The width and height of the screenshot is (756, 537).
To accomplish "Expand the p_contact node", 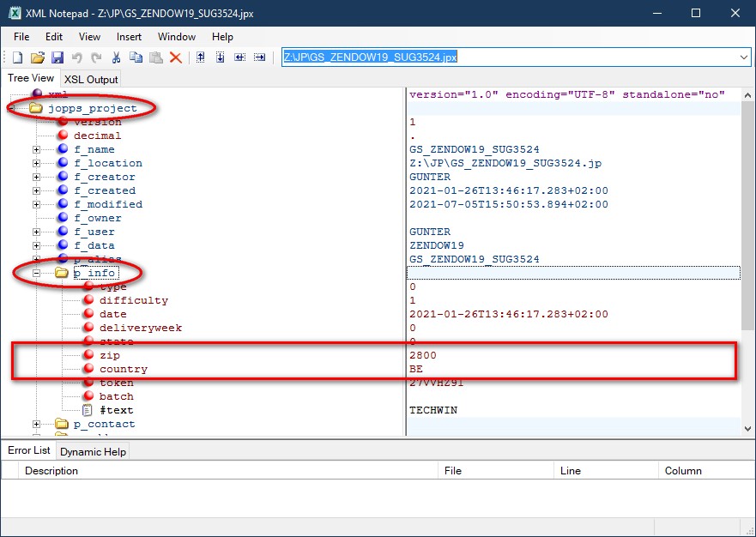I will pyautogui.click(x=37, y=425).
